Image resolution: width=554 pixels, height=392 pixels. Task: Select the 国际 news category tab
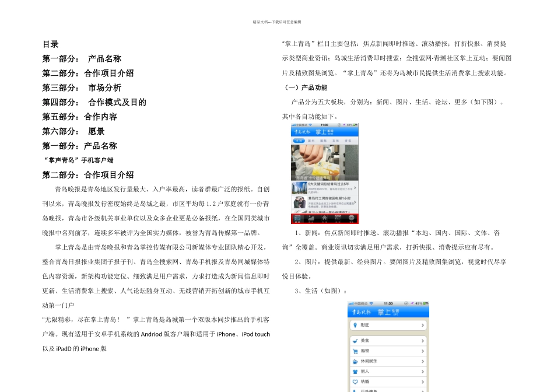click(x=323, y=141)
